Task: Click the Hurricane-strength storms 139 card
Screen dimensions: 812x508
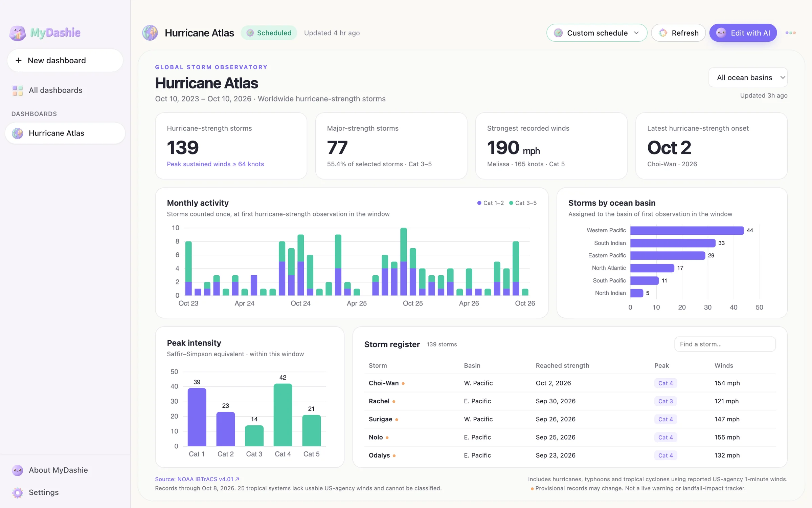Action: [231, 146]
